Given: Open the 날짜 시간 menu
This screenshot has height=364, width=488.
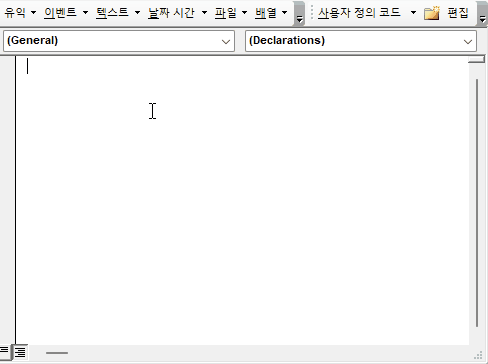Looking at the screenshot, I should (177, 13).
